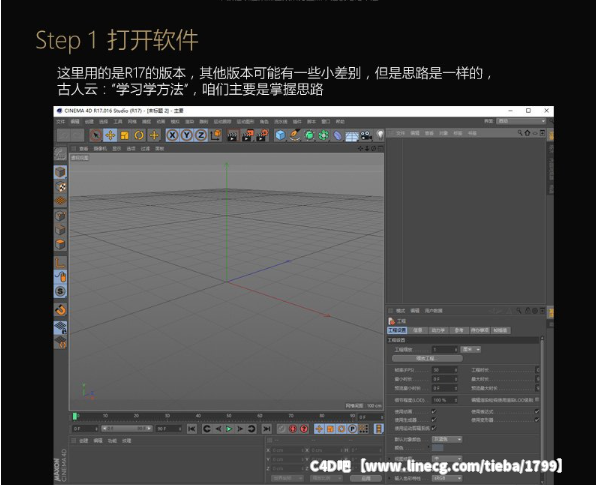Open the spline Pen tool icon
Viewport: 596px width, 485px height.
pos(295,135)
